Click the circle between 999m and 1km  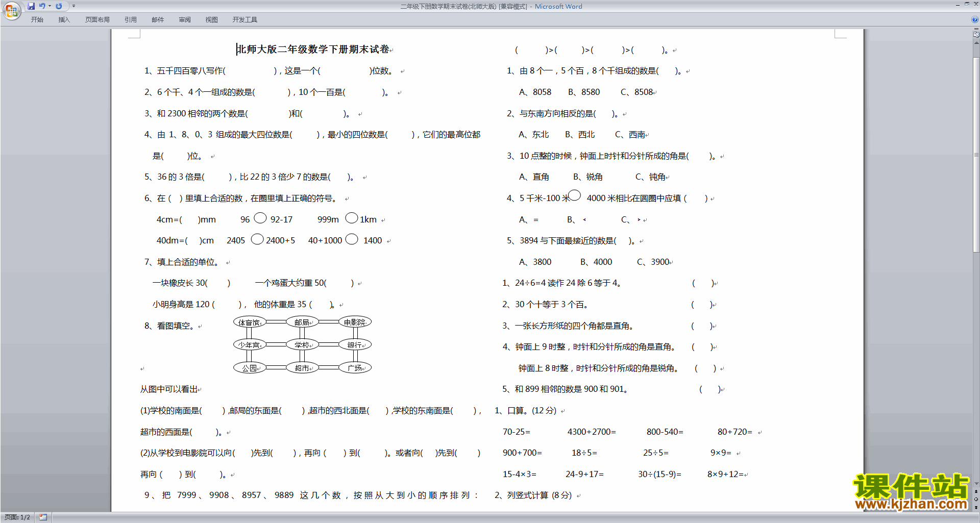coord(352,218)
